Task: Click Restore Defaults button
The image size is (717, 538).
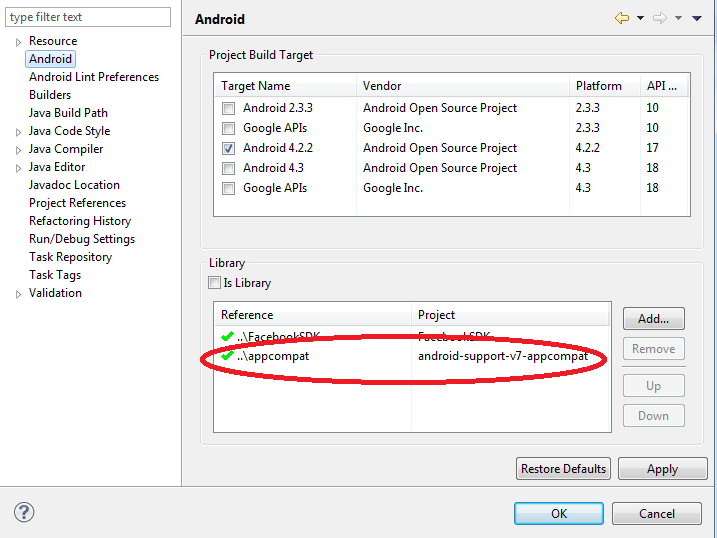Action: pyautogui.click(x=563, y=469)
